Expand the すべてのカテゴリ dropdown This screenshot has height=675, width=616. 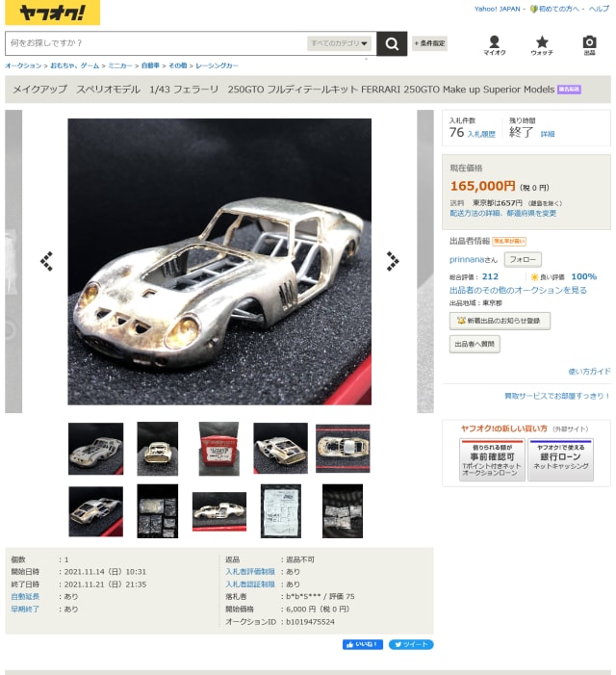pos(339,43)
